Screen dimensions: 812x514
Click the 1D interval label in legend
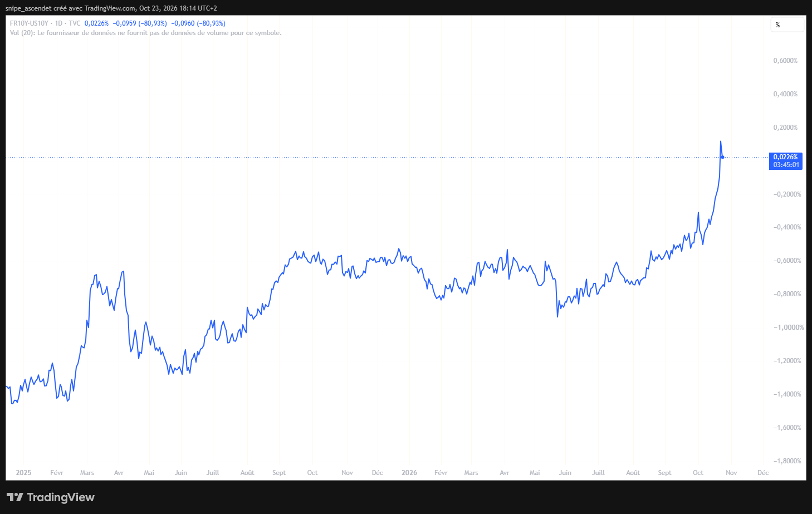[x=58, y=23]
